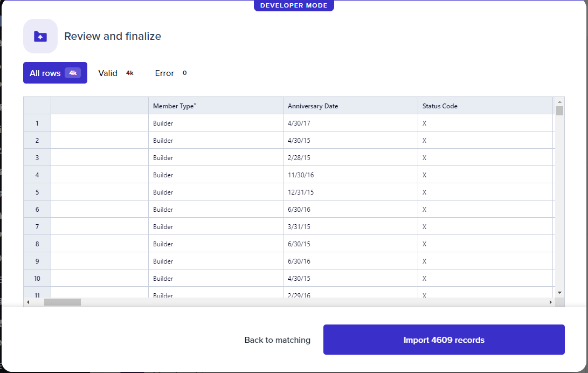Click Anniversary Date cell 6/30/16 in row 6
This screenshot has width=588, height=373.
coord(351,209)
